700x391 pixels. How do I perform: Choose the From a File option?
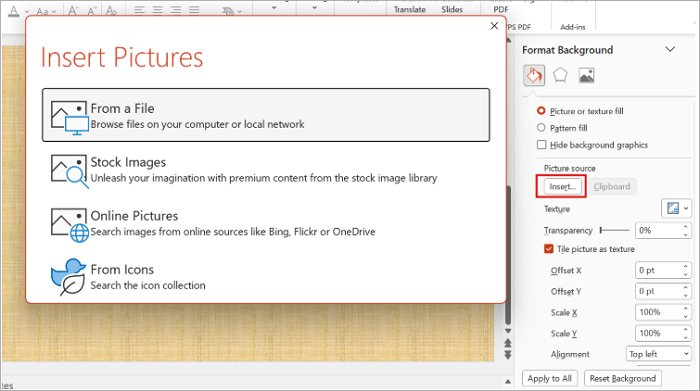(266, 115)
